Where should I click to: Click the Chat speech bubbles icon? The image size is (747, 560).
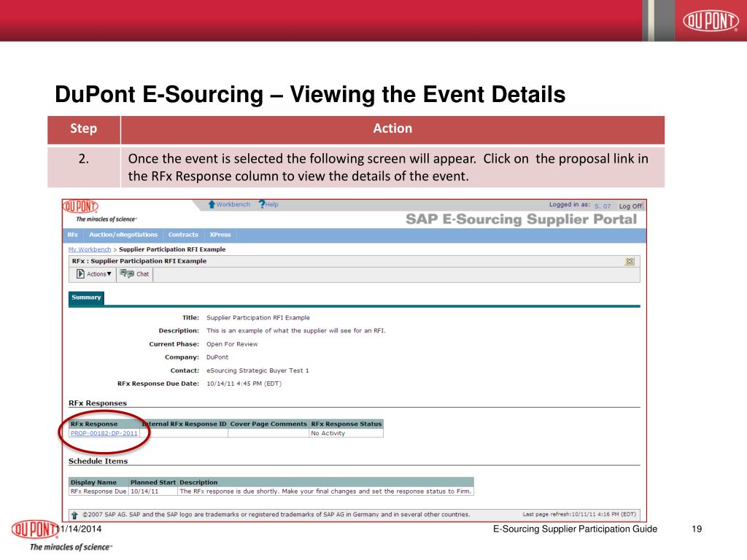tap(127, 274)
